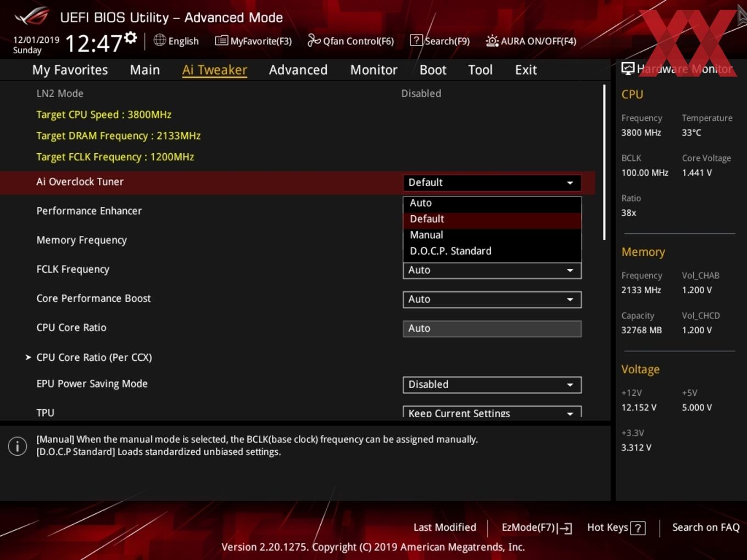747x560 pixels.
Task: Click the CPU Temperature 33°C value
Action: click(692, 133)
